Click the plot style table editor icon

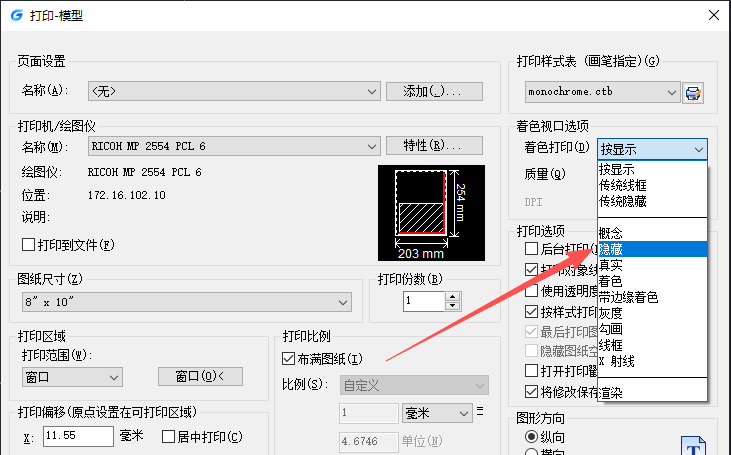[693, 92]
